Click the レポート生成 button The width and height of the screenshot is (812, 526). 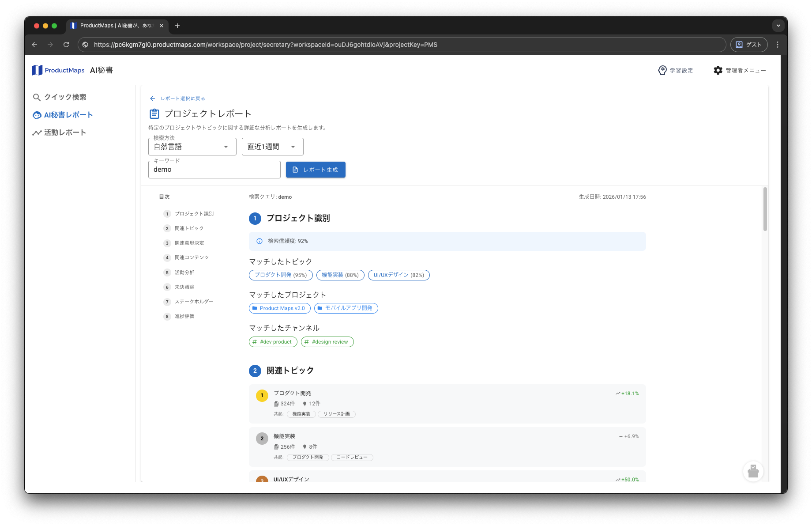coord(316,170)
